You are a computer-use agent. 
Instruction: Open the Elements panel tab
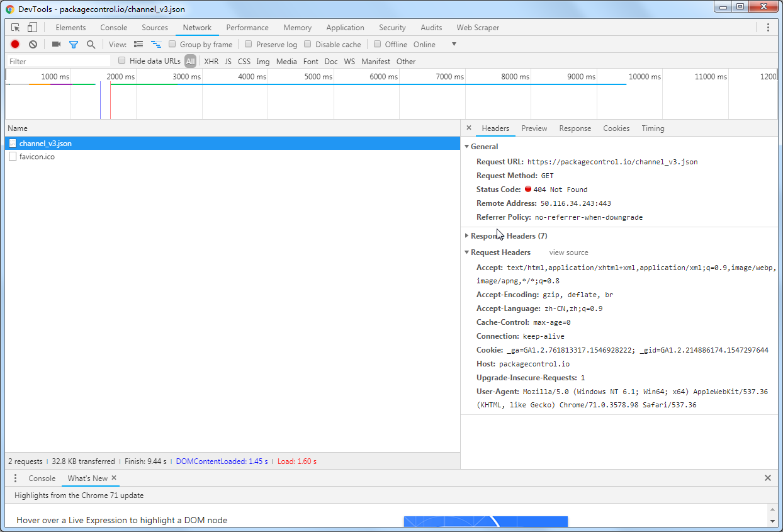70,28
